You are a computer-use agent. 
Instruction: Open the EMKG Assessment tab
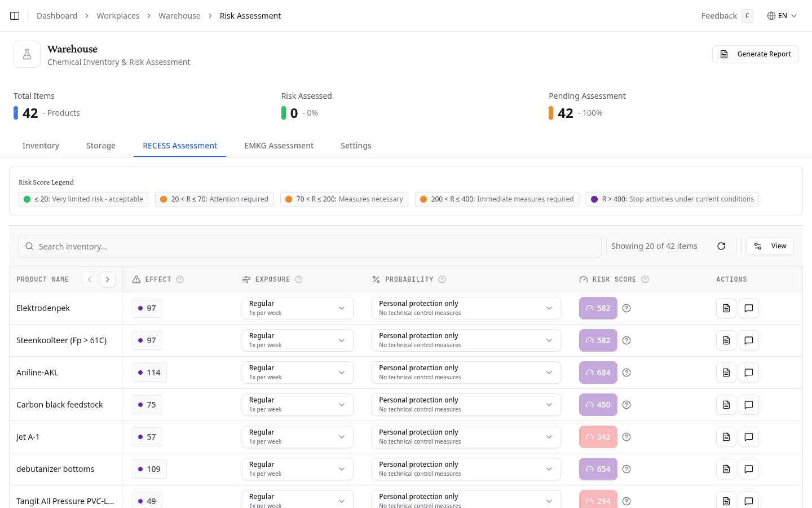coord(279,146)
